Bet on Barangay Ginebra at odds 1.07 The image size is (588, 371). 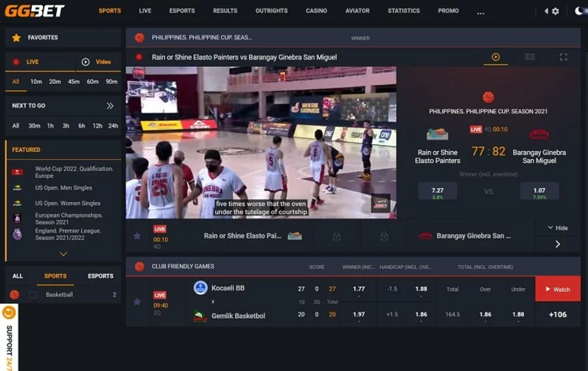[539, 192]
